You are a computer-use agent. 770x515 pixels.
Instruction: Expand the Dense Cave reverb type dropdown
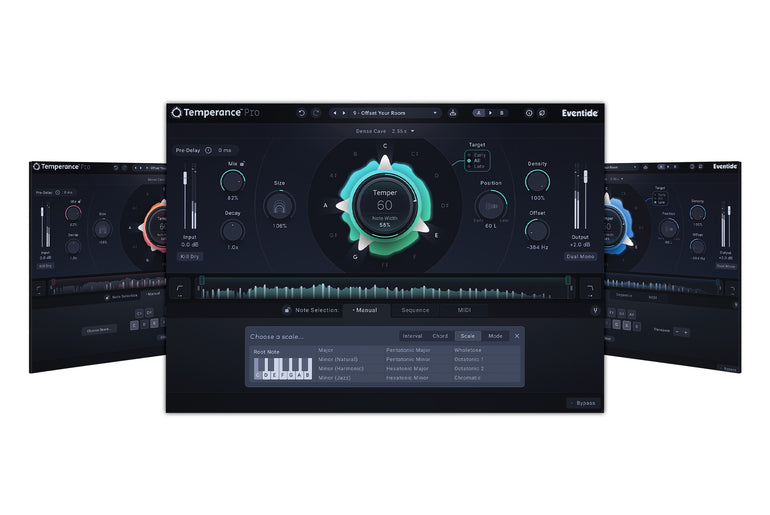[x=384, y=131]
